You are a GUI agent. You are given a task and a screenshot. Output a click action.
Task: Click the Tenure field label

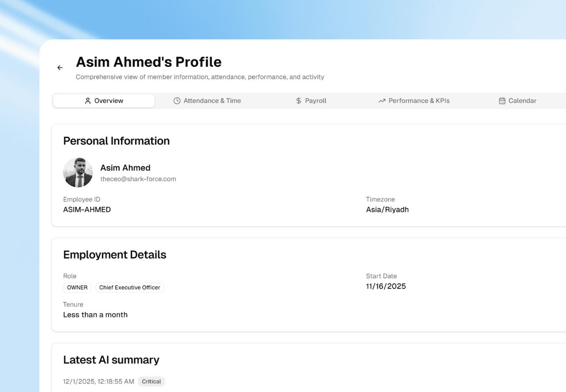click(x=73, y=304)
